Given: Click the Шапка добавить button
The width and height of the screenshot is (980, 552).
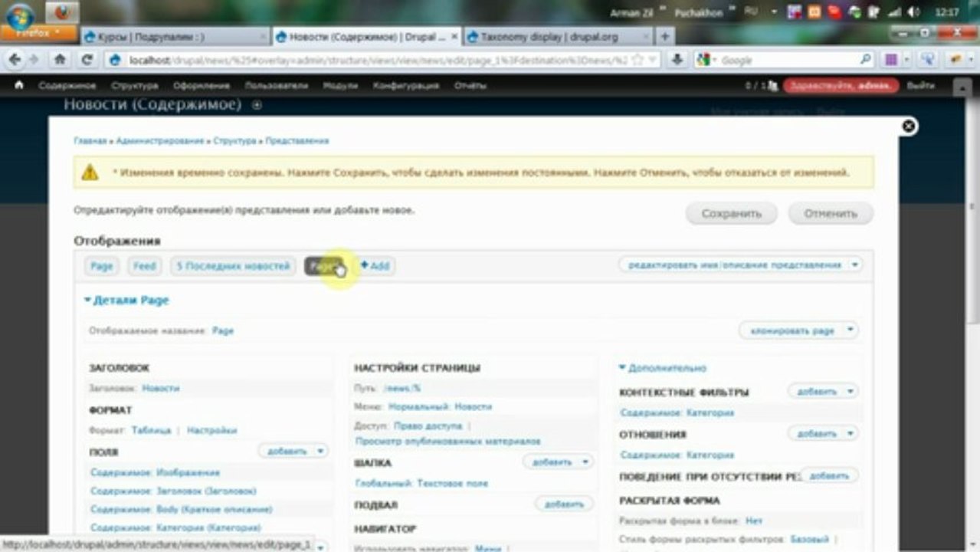Looking at the screenshot, I should click(550, 462).
